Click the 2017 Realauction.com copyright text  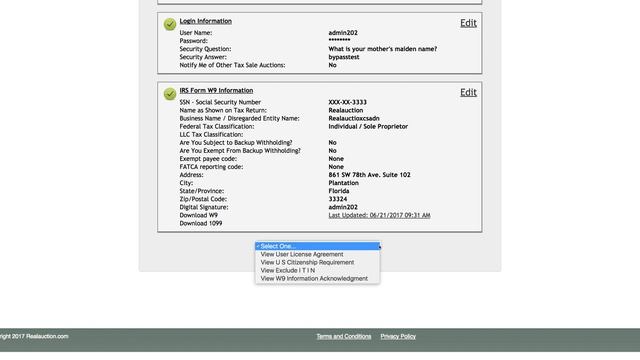pos(34,336)
